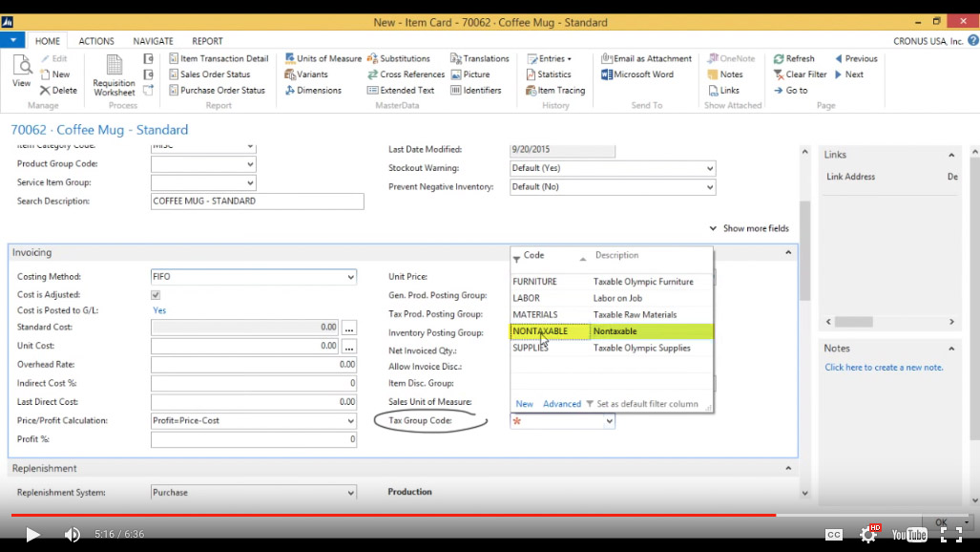Show attached Notes from ribbon

coord(725,74)
